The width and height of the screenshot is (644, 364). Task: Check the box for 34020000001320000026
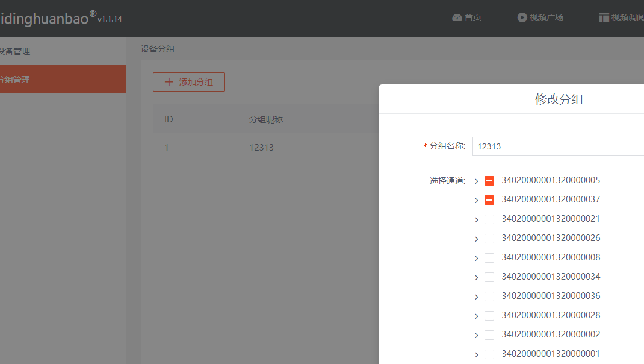pyautogui.click(x=489, y=239)
